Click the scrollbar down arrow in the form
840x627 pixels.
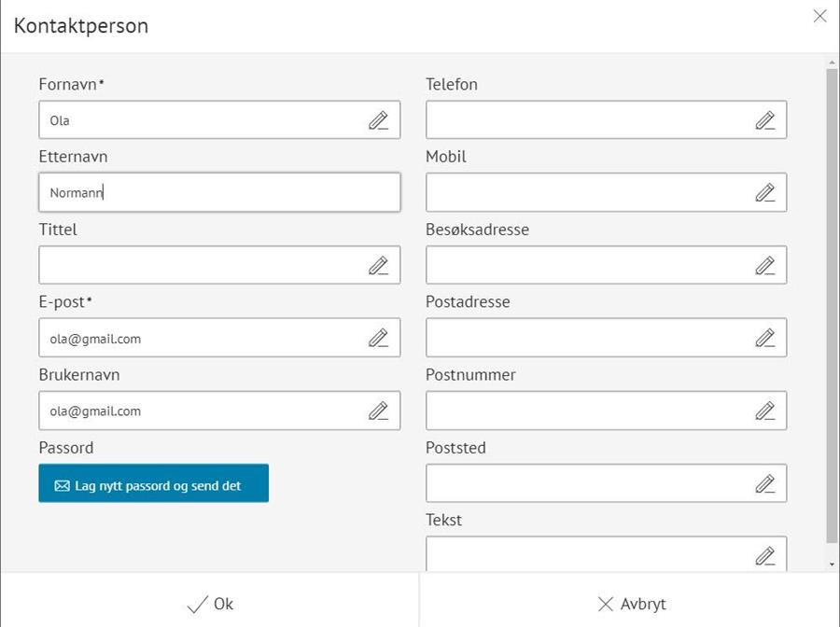pos(832,564)
